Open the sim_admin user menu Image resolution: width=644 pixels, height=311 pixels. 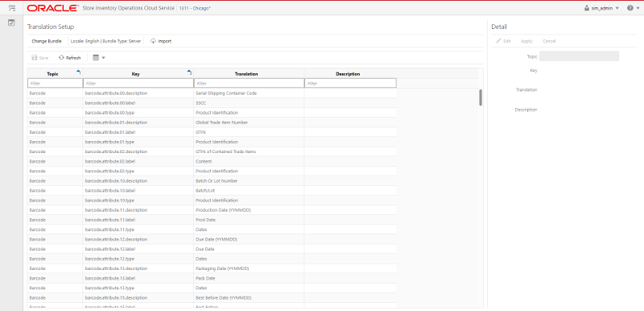601,8
